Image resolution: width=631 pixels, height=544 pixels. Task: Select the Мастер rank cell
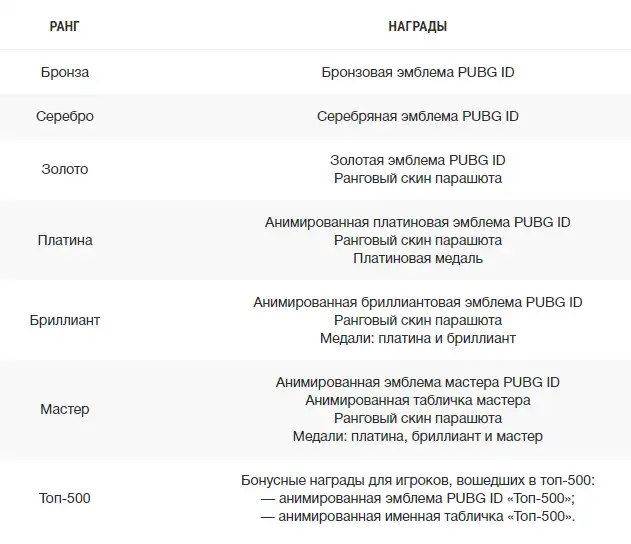point(65,409)
